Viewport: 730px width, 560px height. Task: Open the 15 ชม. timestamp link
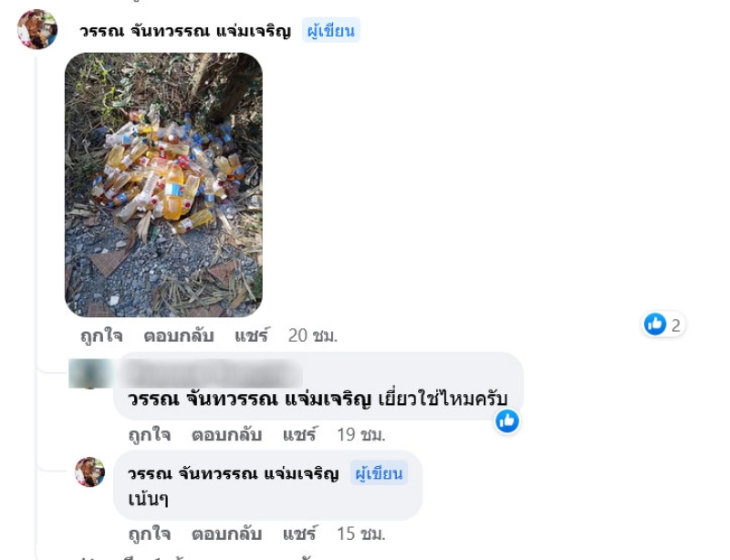click(x=360, y=534)
